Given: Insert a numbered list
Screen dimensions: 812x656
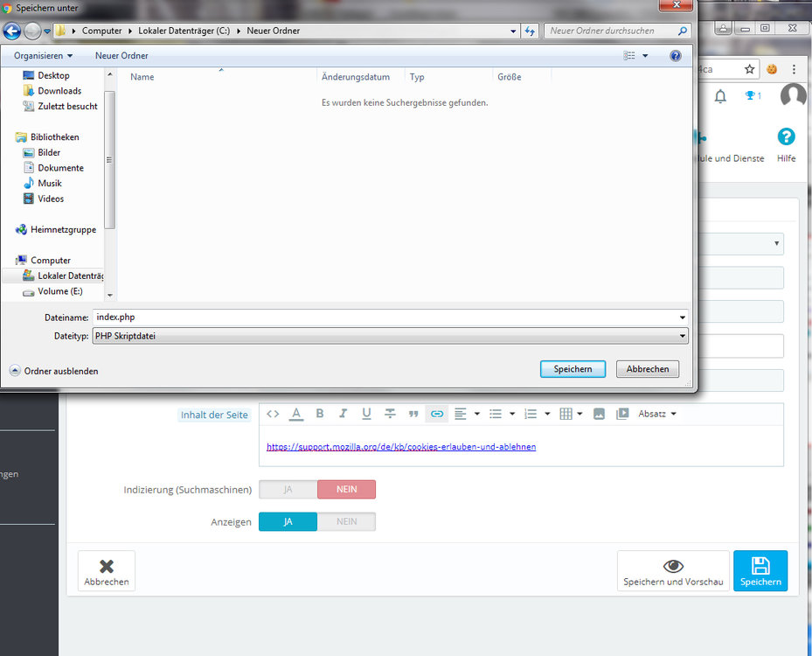Looking at the screenshot, I should (531, 414).
